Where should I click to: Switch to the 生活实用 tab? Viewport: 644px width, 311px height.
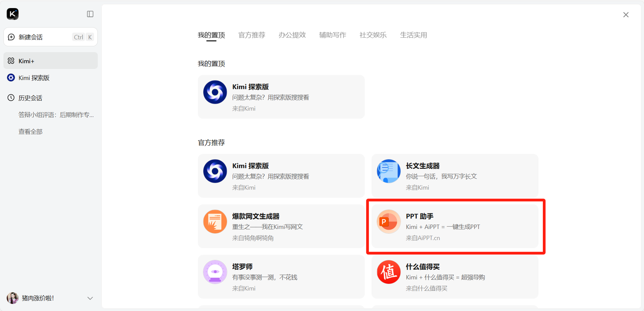(414, 35)
